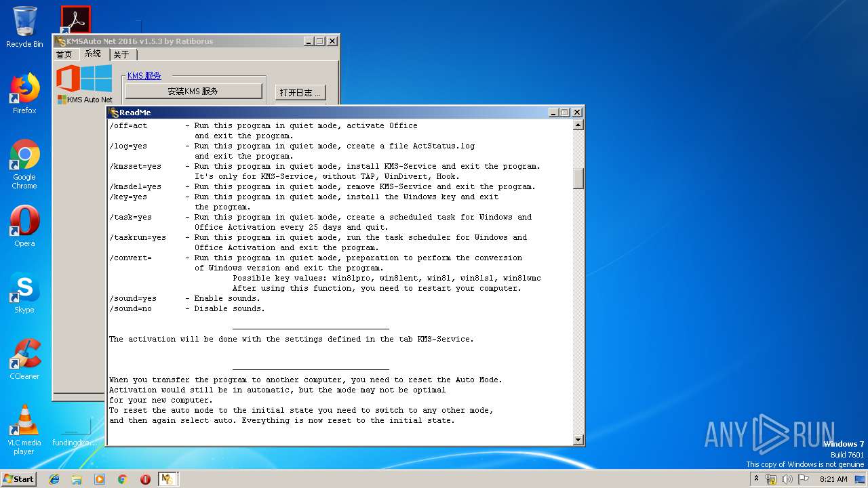
Task: Click the KMSAuto Net title bar icon
Action: pyautogui.click(x=61, y=41)
